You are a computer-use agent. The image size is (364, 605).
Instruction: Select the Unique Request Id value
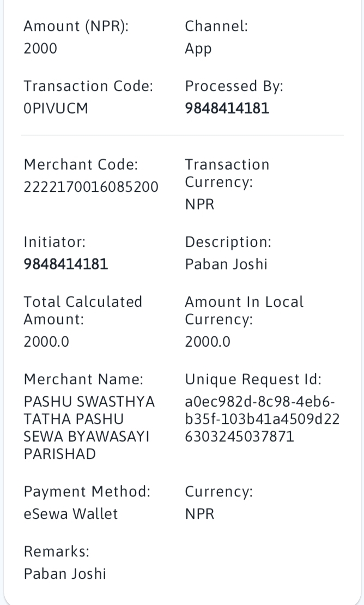(262, 419)
